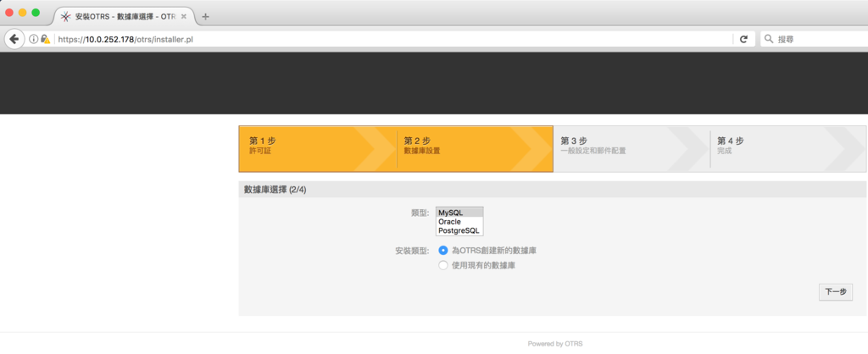Choose MySQL in database type list
The width and height of the screenshot is (868, 354).
click(x=459, y=213)
